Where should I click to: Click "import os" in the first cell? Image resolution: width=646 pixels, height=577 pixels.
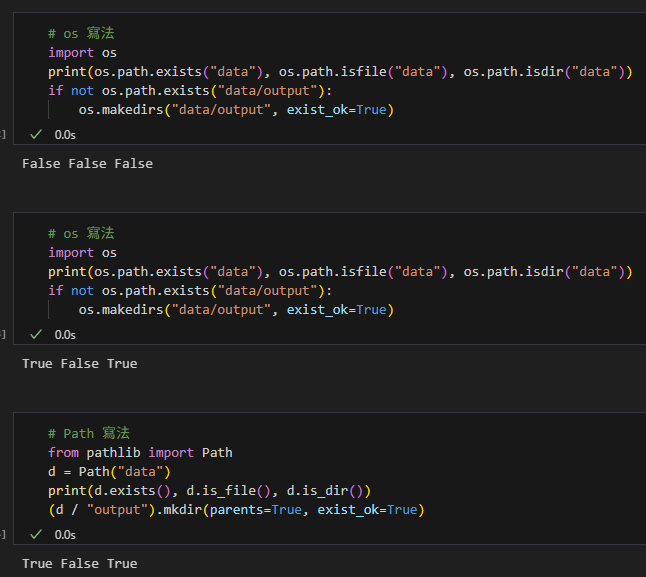click(84, 52)
